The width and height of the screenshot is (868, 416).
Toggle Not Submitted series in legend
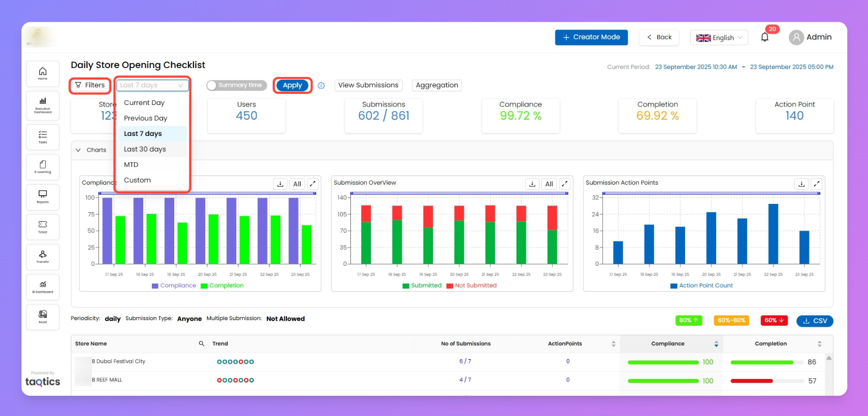pos(471,286)
